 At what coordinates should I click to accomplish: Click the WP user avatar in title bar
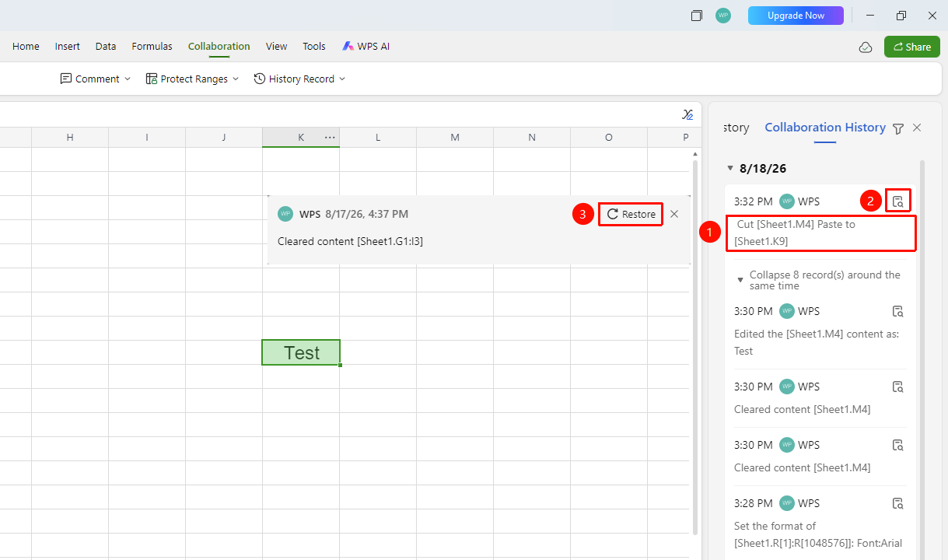click(x=723, y=16)
